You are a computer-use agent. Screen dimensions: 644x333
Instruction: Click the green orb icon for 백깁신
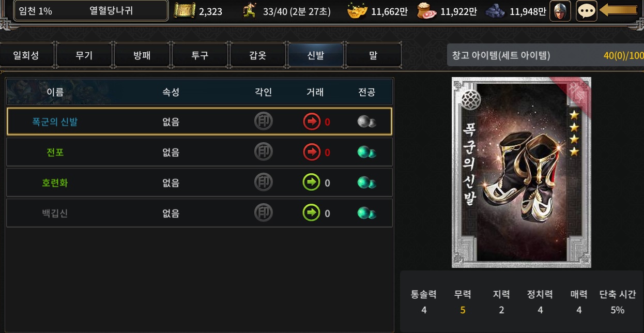(x=366, y=213)
